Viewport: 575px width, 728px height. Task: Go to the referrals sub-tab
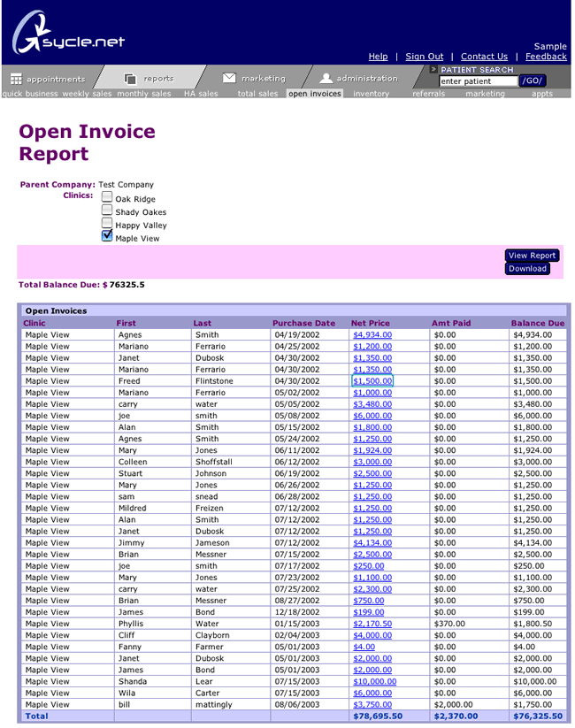(x=428, y=94)
